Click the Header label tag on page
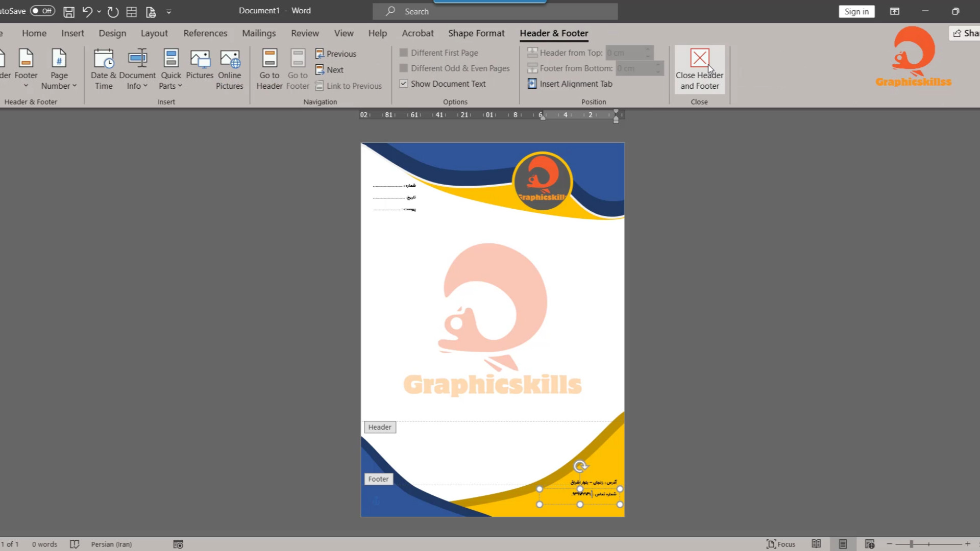The height and width of the screenshot is (551, 980). click(x=380, y=427)
